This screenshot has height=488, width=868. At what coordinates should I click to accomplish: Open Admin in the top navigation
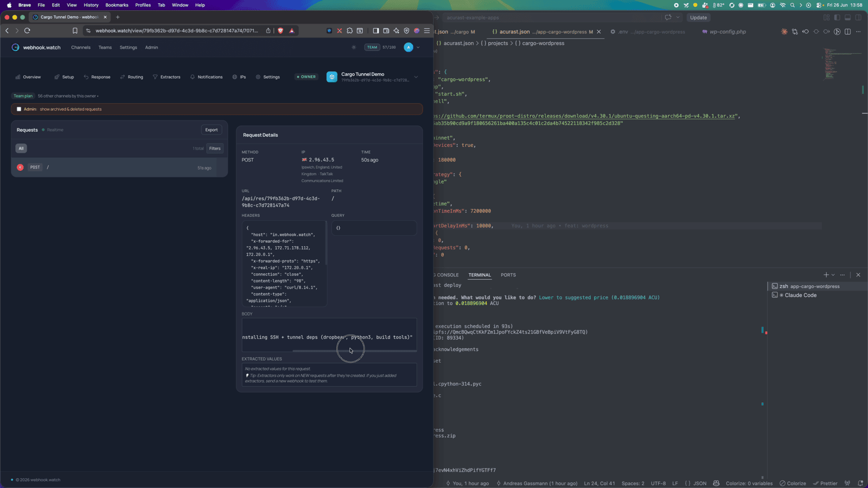click(x=151, y=47)
